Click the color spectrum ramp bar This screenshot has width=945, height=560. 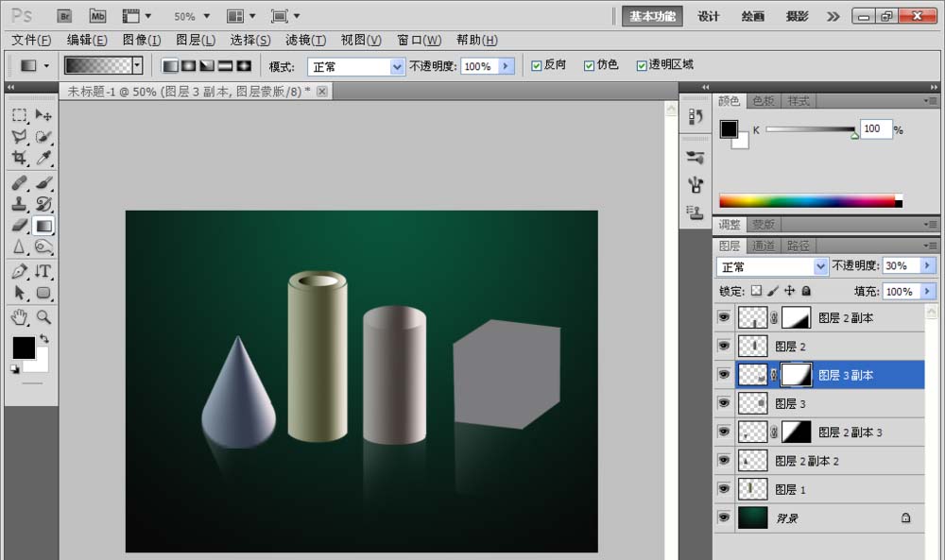coord(811,201)
